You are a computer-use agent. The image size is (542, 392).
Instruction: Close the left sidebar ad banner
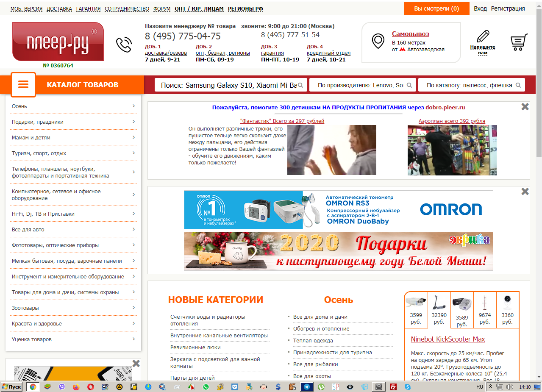136,363
